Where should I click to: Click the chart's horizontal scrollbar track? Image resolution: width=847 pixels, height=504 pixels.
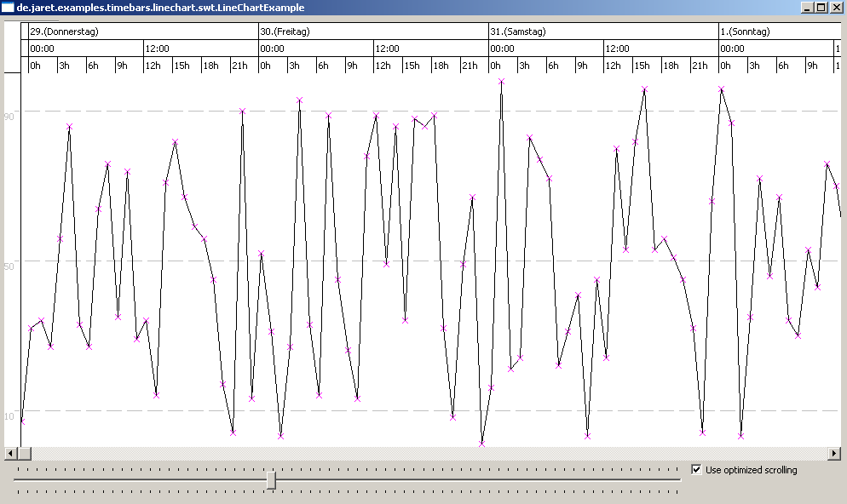pos(426,454)
